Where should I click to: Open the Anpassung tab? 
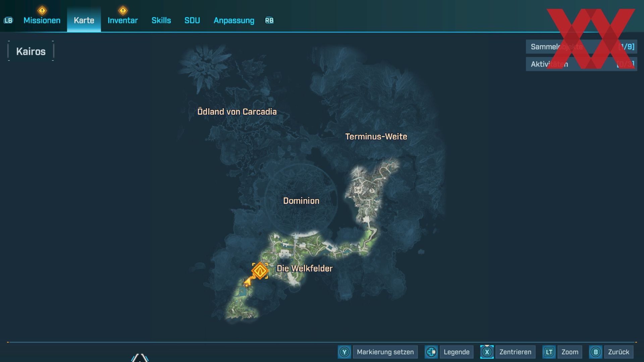click(234, 20)
